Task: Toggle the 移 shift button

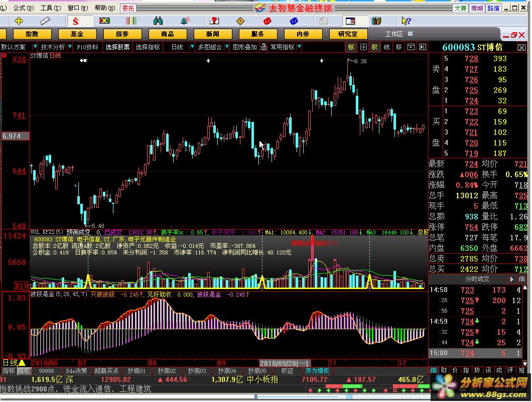Action: 398,47
